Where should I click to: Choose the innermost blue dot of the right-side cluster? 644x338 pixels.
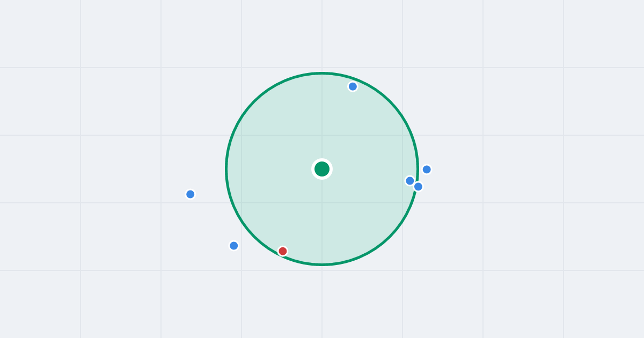click(x=410, y=181)
